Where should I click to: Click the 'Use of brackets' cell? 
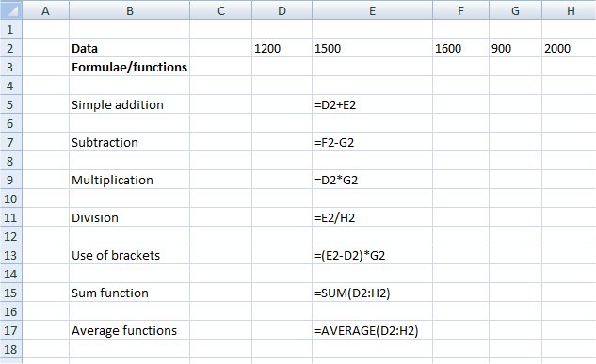(130, 255)
